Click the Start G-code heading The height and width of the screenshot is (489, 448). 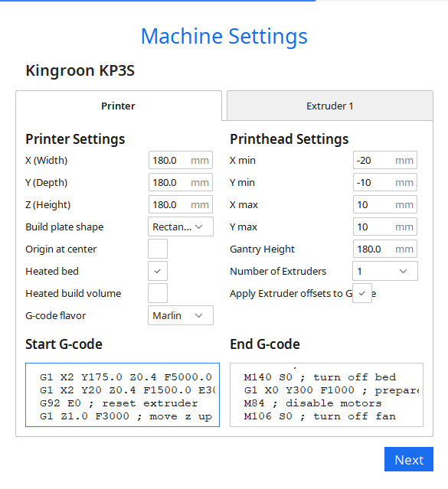64,344
